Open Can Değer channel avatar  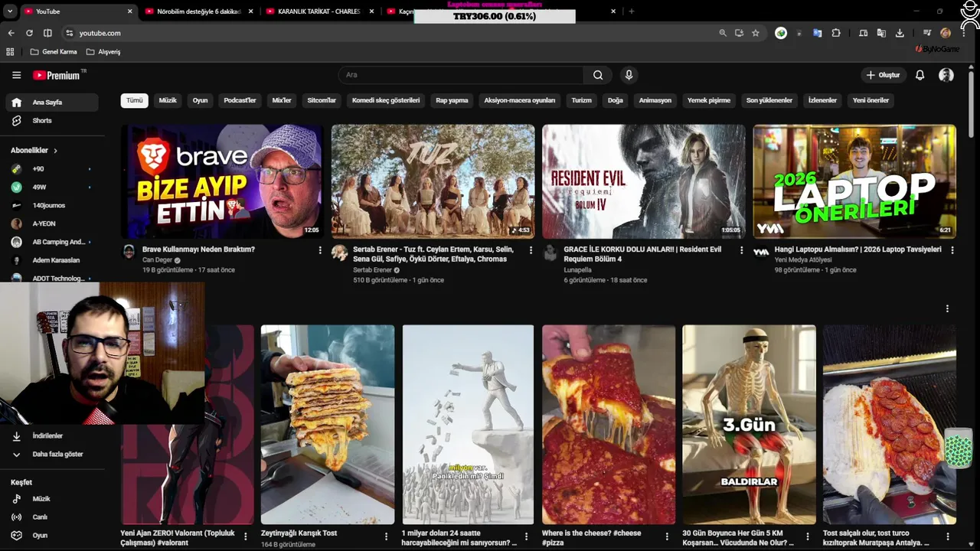point(129,252)
